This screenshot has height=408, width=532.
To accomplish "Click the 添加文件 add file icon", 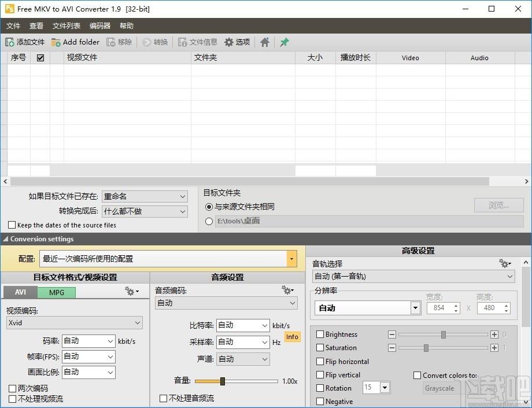I will [x=10, y=42].
